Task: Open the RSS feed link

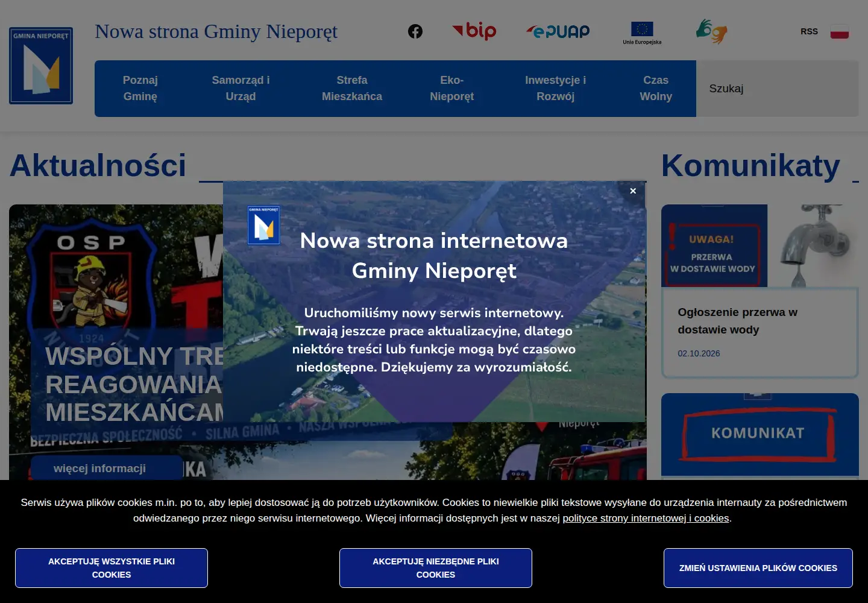Action: click(x=809, y=31)
